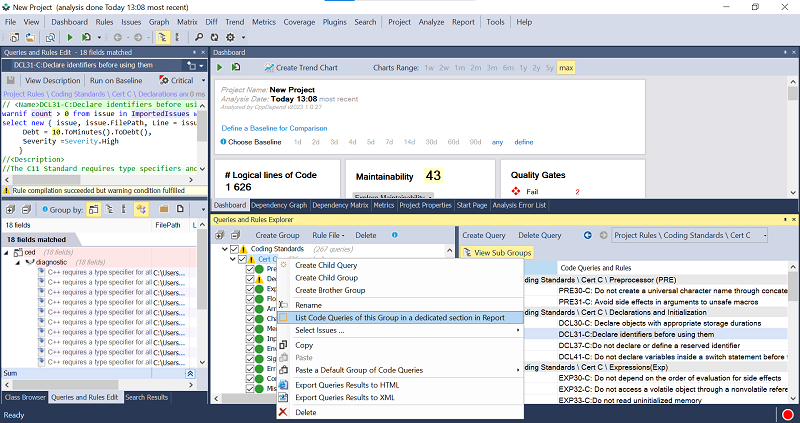Click the grey back navigation arrow in main toolbar
The height and width of the screenshot is (423, 800).
[x=118, y=37]
